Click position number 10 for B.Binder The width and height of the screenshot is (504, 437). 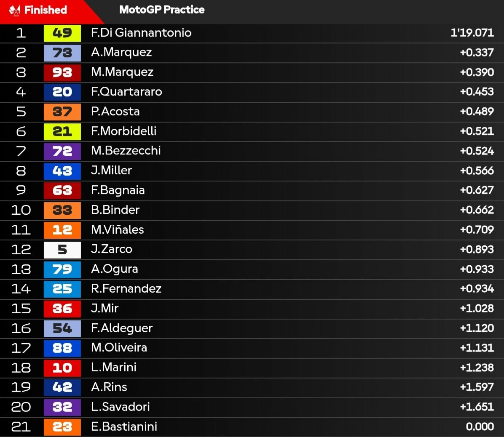click(21, 210)
